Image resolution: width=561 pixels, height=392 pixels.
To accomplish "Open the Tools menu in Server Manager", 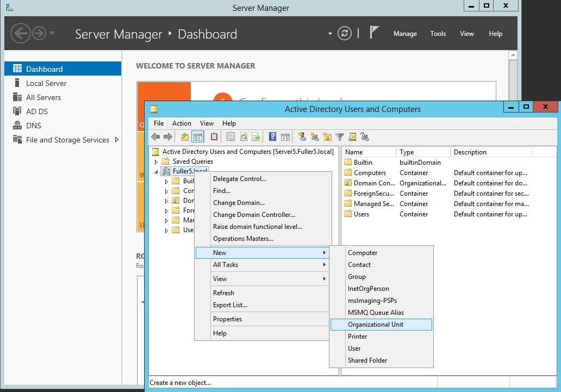I will [x=438, y=34].
